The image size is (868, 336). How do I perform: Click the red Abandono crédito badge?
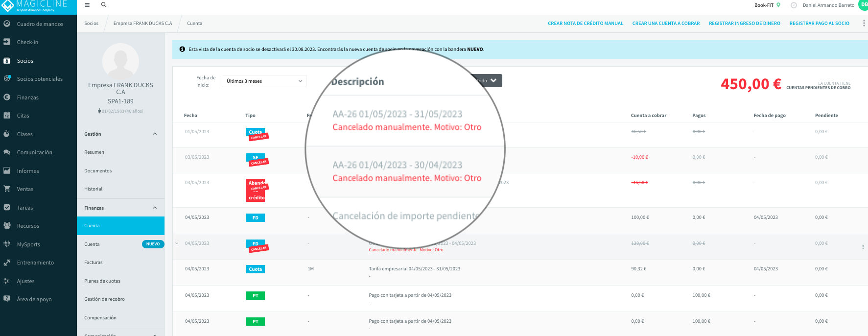(256, 190)
